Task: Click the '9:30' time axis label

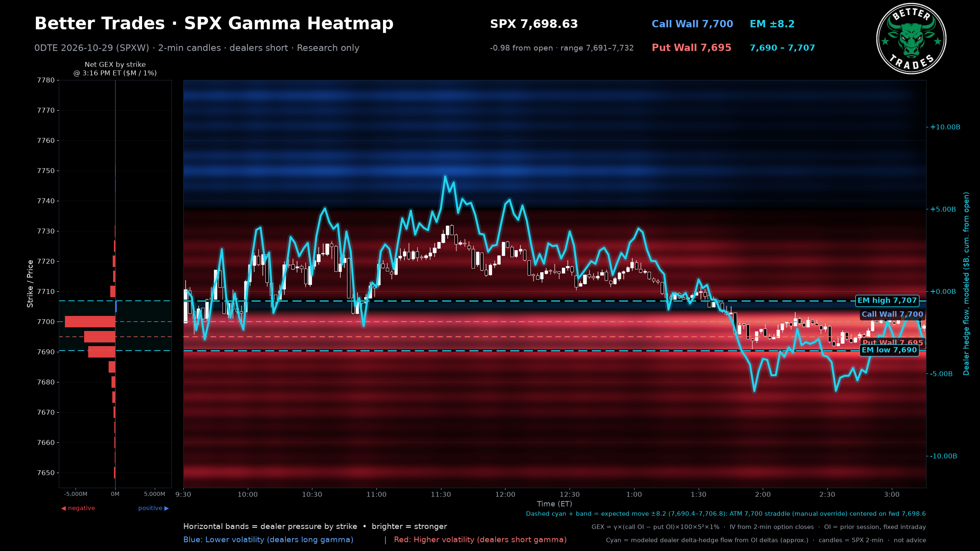Action: pyautogui.click(x=183, y=495)
